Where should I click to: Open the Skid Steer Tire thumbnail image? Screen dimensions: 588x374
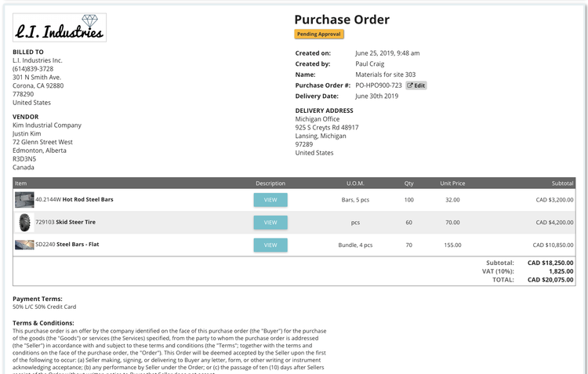pos(24,223)
